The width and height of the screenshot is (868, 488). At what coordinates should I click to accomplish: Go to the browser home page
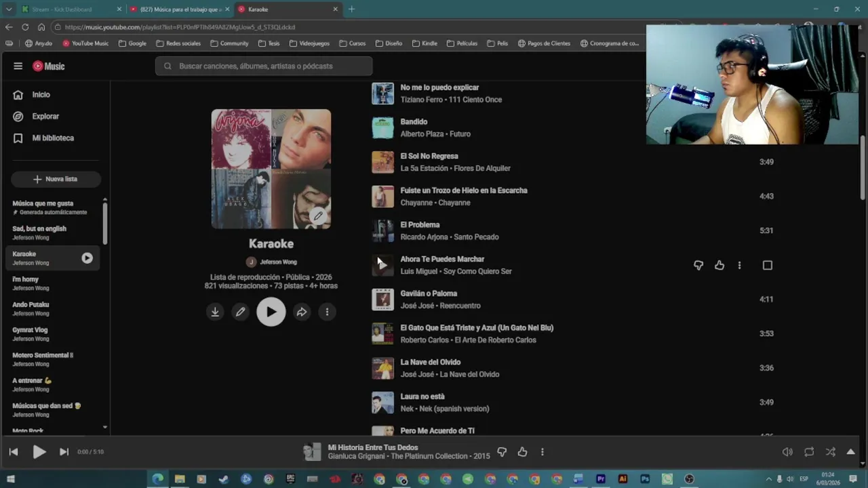[41, 27]
